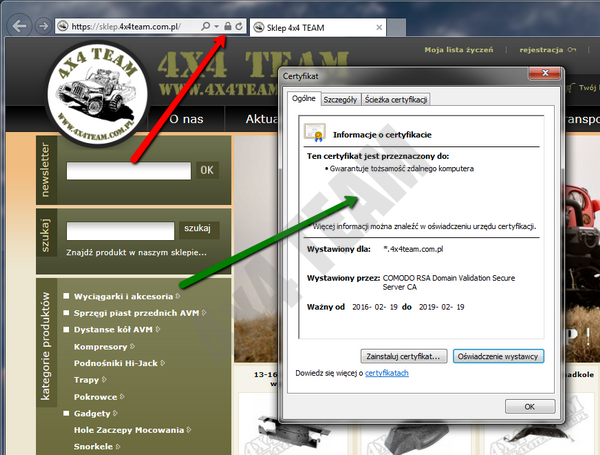
Task: Expand Wyciągarki i akcesoria square marker
Action: 66,296
